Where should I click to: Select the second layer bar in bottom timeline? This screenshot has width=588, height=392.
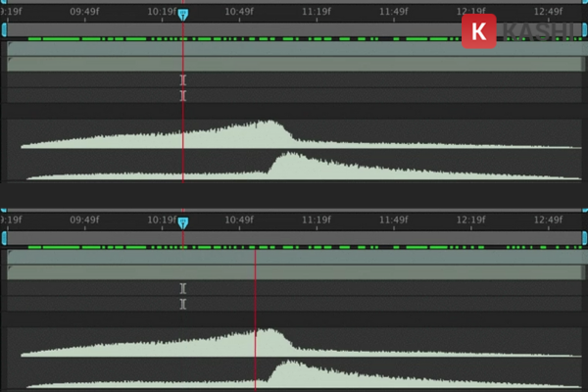coord(294,271)
